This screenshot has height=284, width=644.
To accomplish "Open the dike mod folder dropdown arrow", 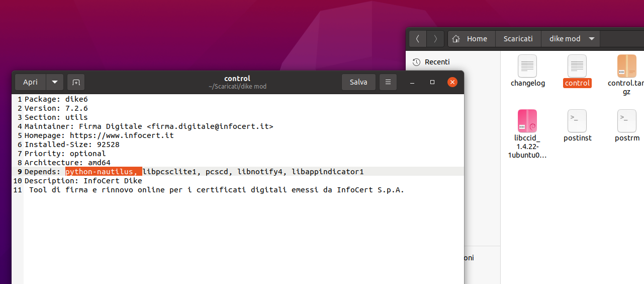I will point(591,39).
